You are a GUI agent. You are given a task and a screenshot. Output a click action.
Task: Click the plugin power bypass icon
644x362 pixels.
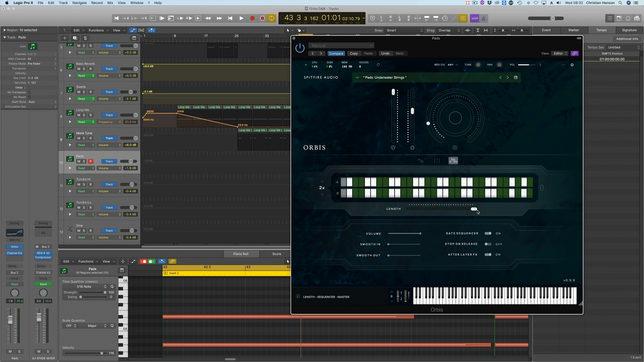click(299, 49)
